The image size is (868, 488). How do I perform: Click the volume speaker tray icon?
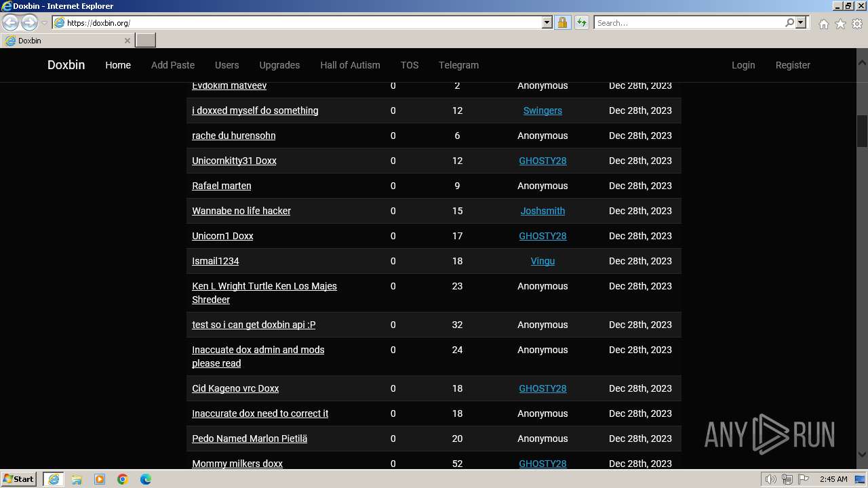pos(770,479)
